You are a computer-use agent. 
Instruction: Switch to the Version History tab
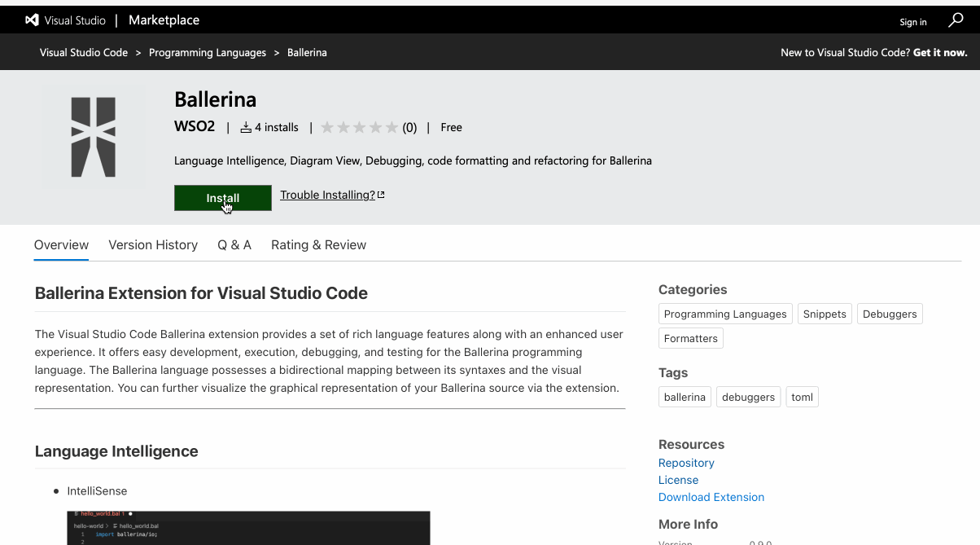[153, 245]
